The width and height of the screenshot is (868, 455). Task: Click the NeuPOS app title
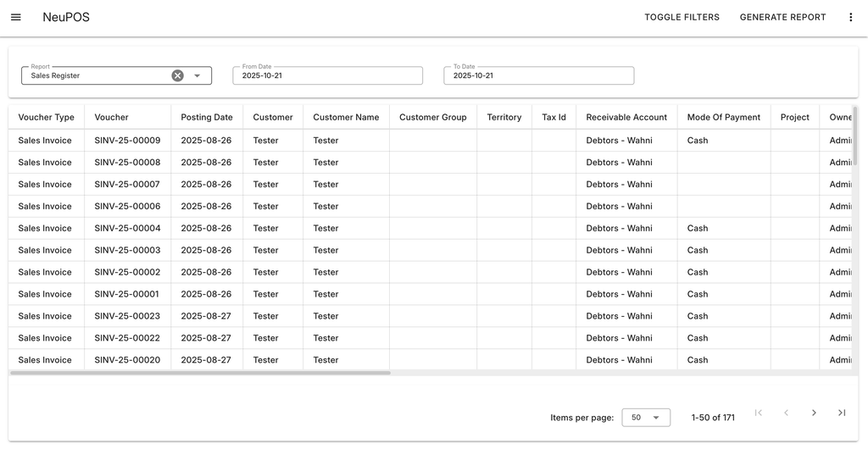[66, 17]
